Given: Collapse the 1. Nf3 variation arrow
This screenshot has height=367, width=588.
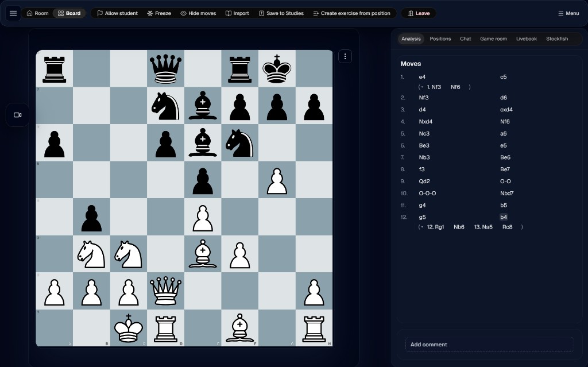Looking at the screenshot, I should tap(422, 87).
